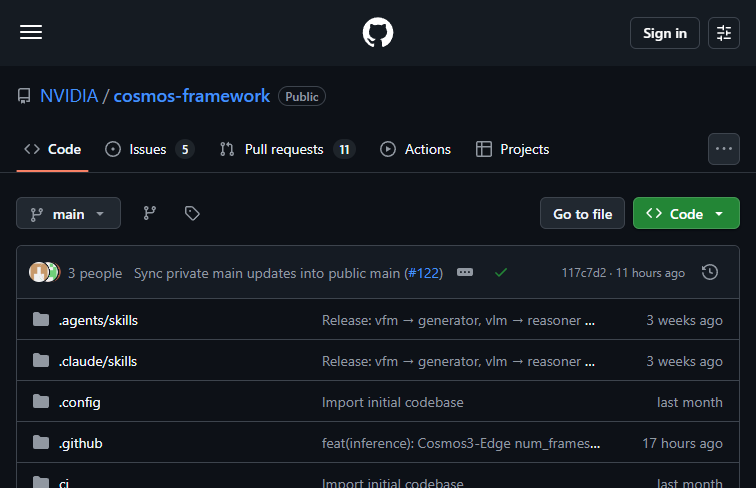Screen dimensions: 756x488
Task: Open the Issues tab
Action: (150, 149)
